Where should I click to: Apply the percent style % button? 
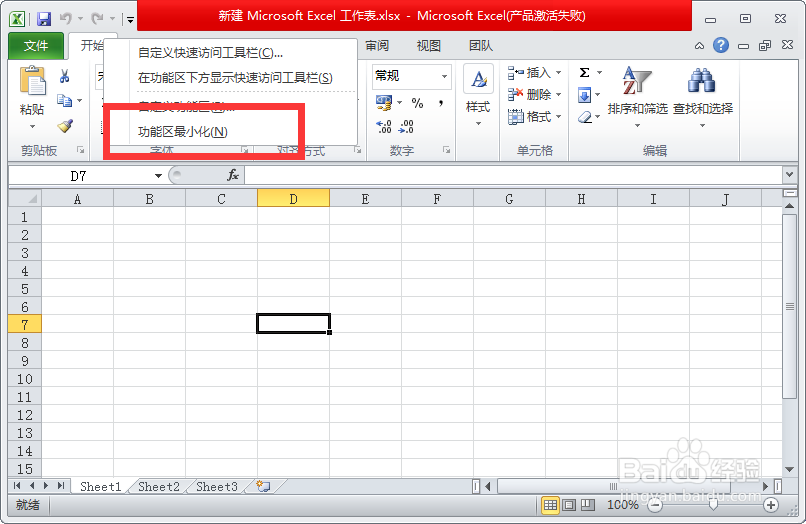coord(417,103)
